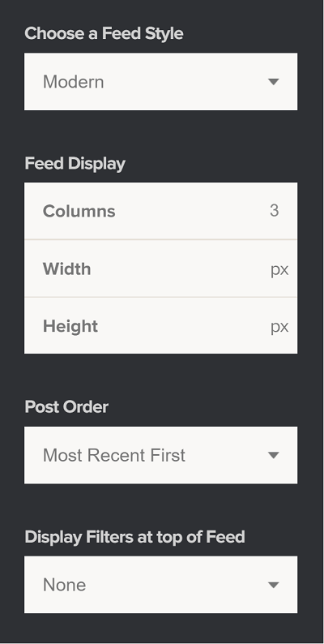This screenshot has height=644, width=324.
Task: Click the Modern selected value text
Action: point(74,82)
